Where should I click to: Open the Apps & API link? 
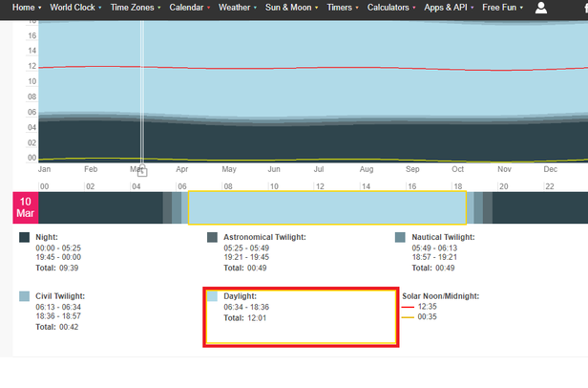click(448, 8)
